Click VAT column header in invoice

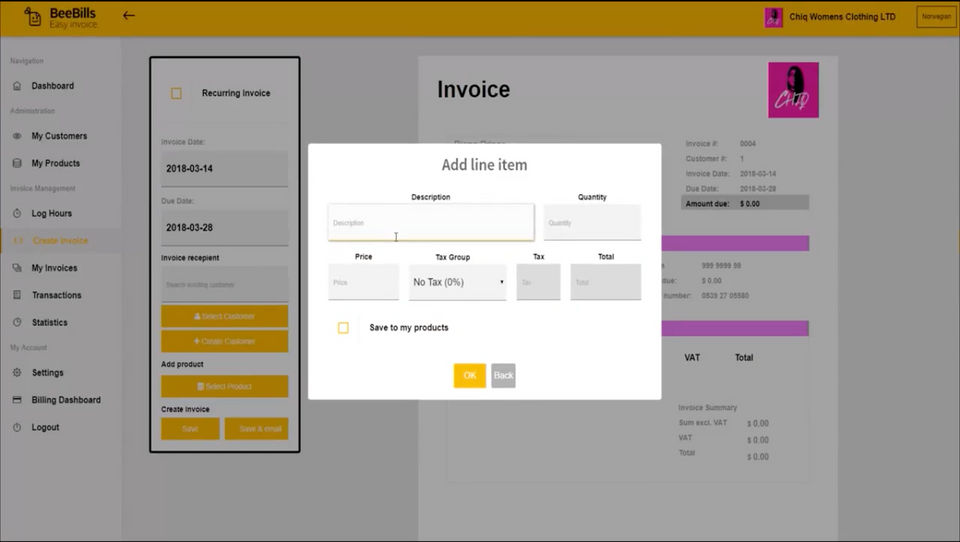click(x=692, y=357)
